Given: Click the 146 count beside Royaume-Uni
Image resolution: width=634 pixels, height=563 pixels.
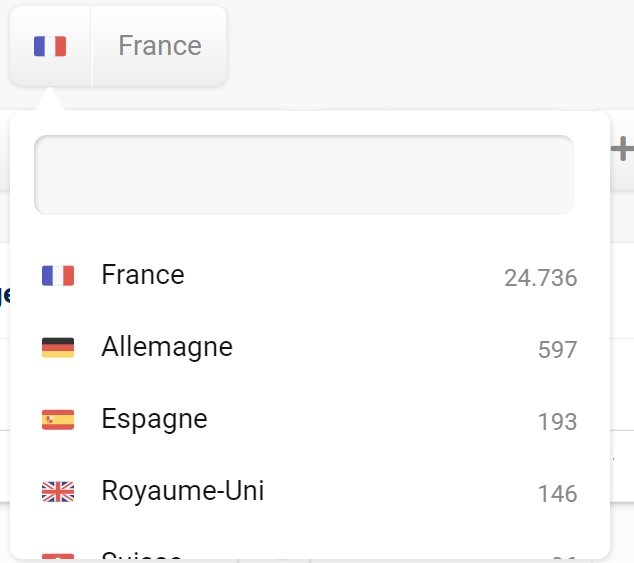Looking at the screenshot, I should (557, 494).
